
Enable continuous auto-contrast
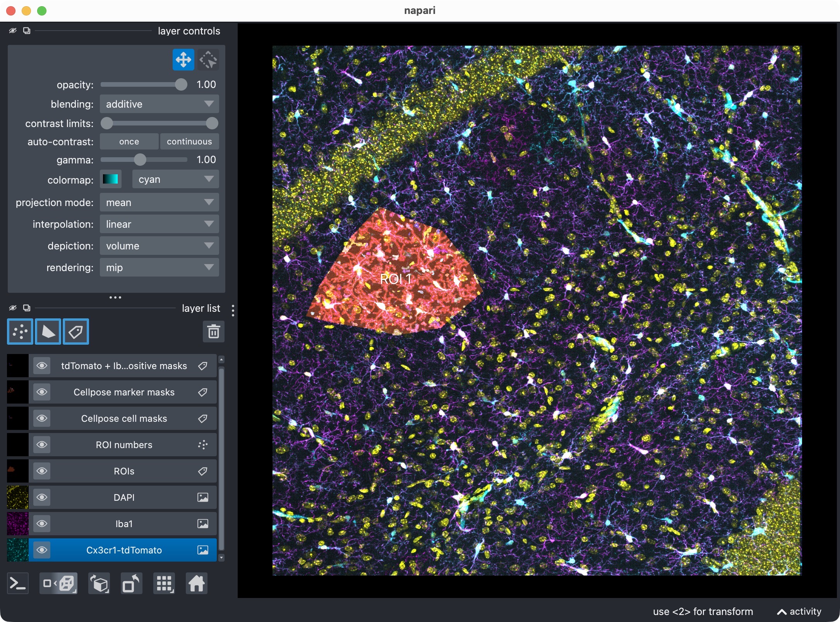point(189,142)
